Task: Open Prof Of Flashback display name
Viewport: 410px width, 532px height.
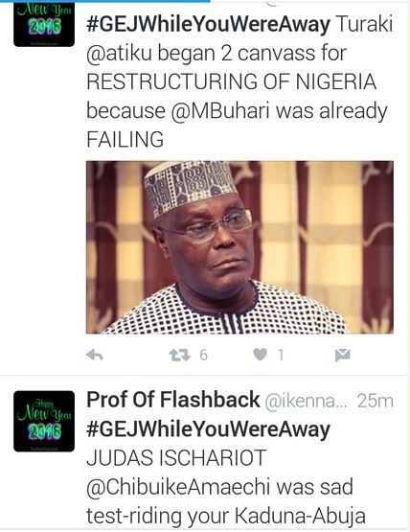Action: [173, 400]
